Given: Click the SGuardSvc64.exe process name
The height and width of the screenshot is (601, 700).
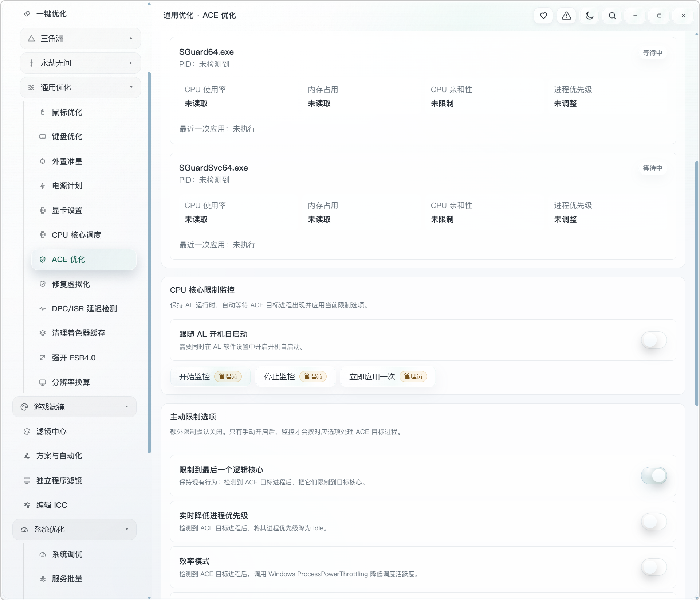Looking at the screenshot, I should (213, 168).
